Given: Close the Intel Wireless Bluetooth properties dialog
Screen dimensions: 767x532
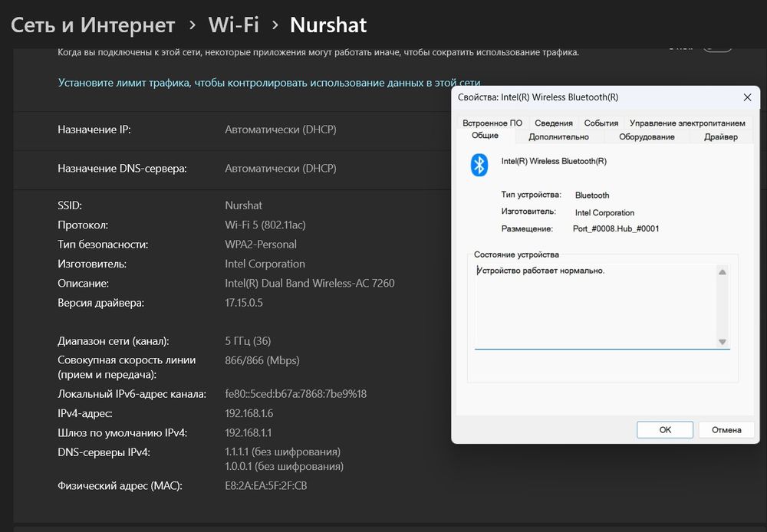Looking at the screenshot, I should [x=747, y=97].
